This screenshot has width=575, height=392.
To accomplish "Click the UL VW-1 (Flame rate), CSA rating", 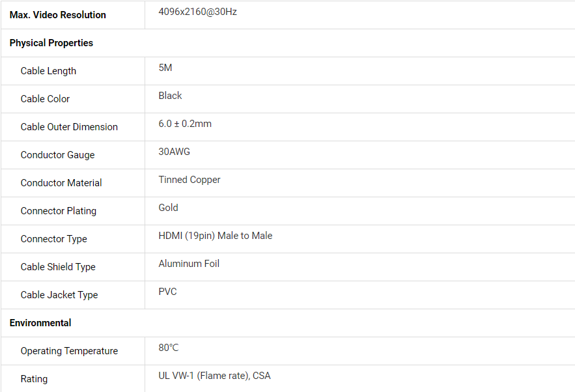I will (214, 376).
